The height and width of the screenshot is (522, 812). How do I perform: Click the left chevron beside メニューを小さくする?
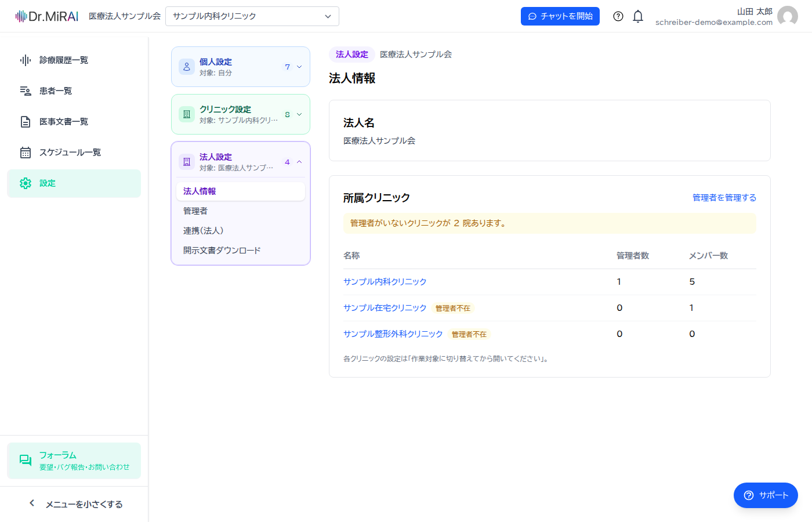coord(32,503)
